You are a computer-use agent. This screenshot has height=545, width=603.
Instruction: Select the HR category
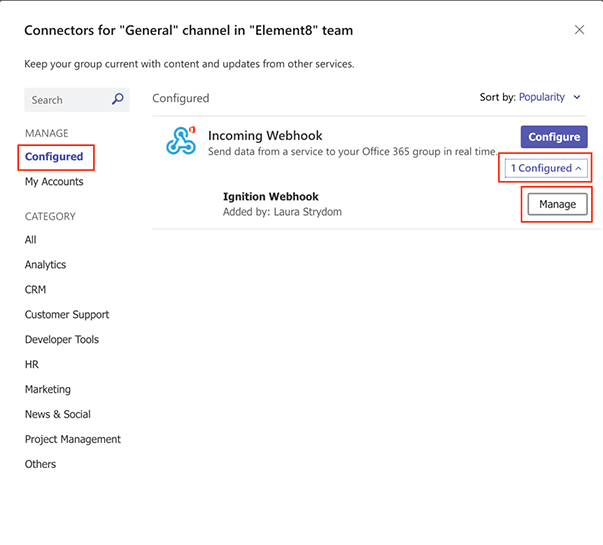32,364
